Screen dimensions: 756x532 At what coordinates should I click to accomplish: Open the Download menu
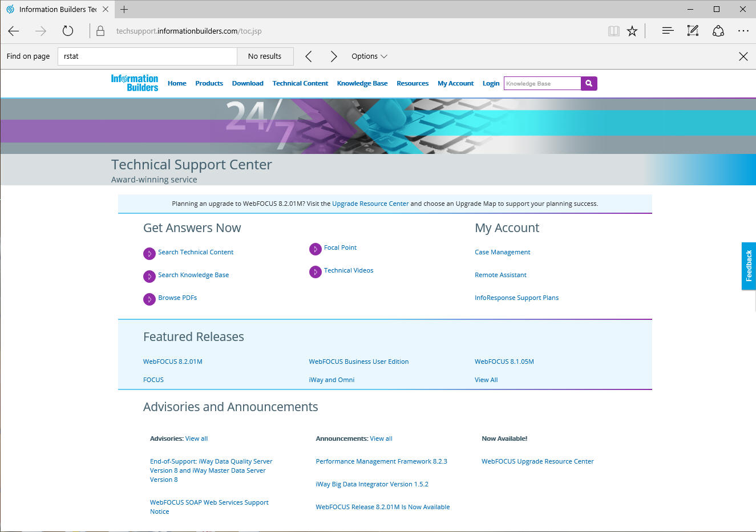point(248,83)
